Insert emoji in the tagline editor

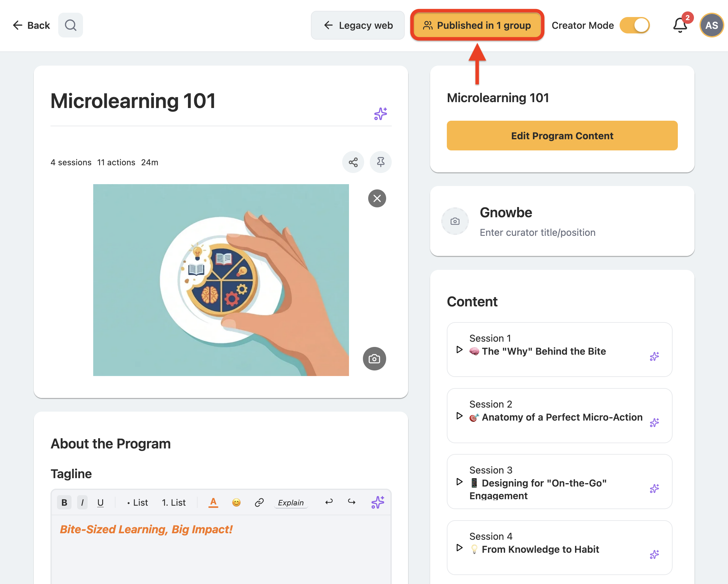click(x=236, y=503)
